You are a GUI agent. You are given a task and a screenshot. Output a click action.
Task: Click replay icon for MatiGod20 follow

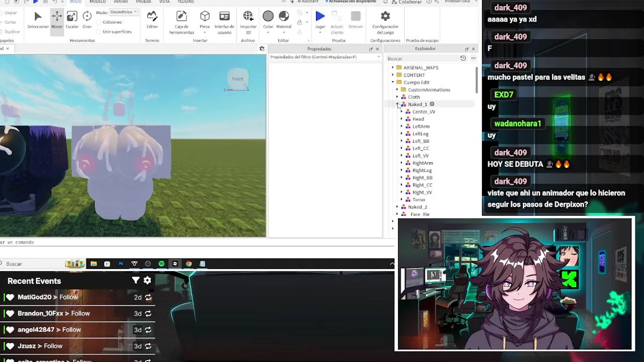148,297
